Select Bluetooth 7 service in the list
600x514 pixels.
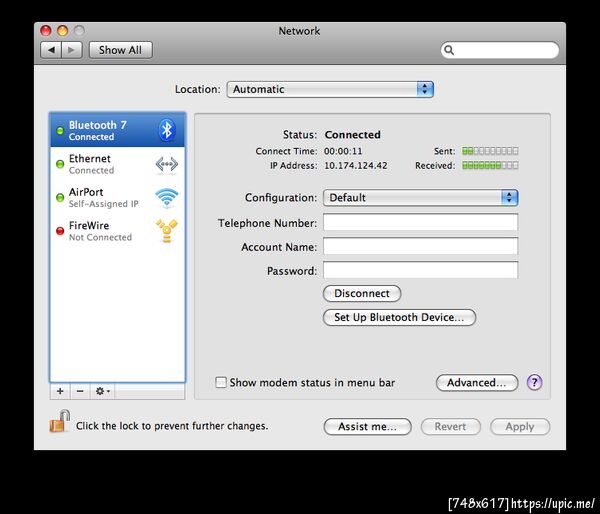coord(117,130)
